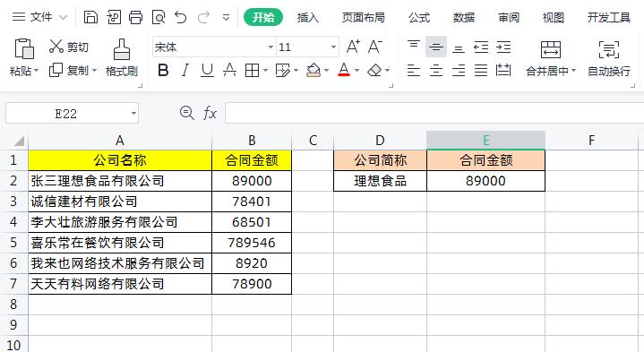Switch to the 开发工具 tab
This screenshot has width=644, height=352.
[x=609, y=17]
